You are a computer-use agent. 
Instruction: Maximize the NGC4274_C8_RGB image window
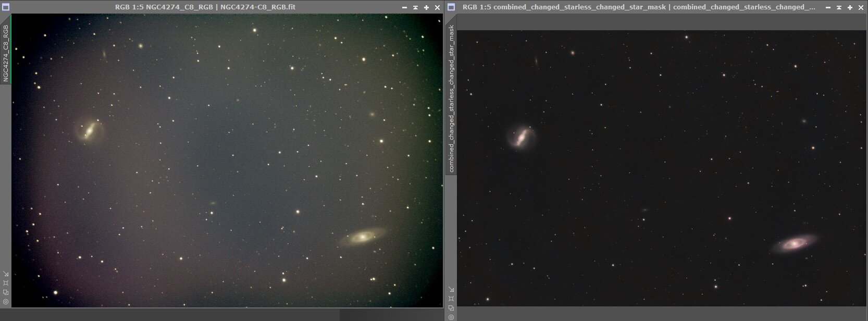point(426,8)
